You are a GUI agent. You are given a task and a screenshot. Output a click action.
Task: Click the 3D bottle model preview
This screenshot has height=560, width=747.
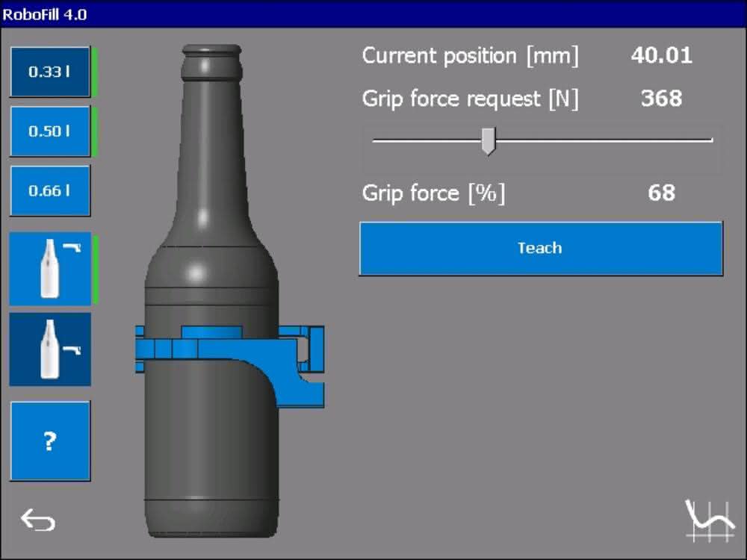pyautogui.click(x=212, y=290)
